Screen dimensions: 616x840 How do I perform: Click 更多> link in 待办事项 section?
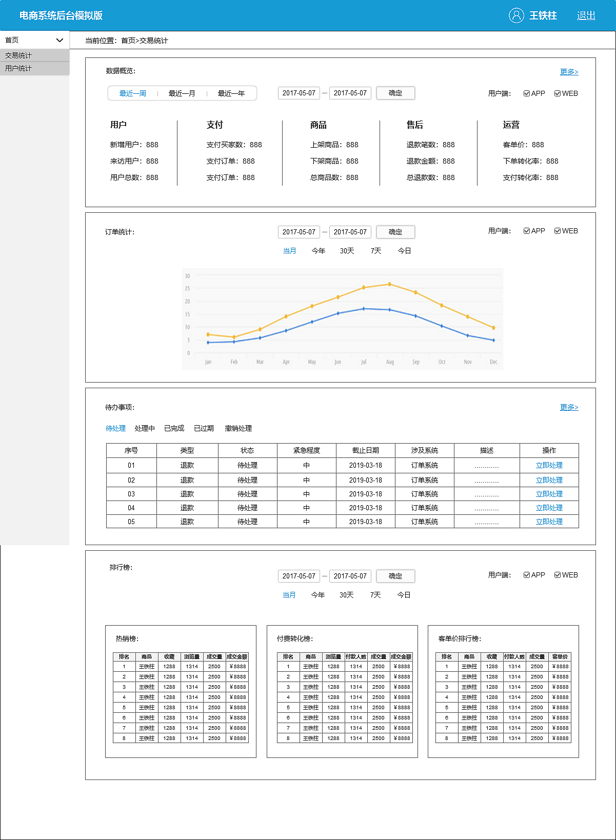click(569, 407)
